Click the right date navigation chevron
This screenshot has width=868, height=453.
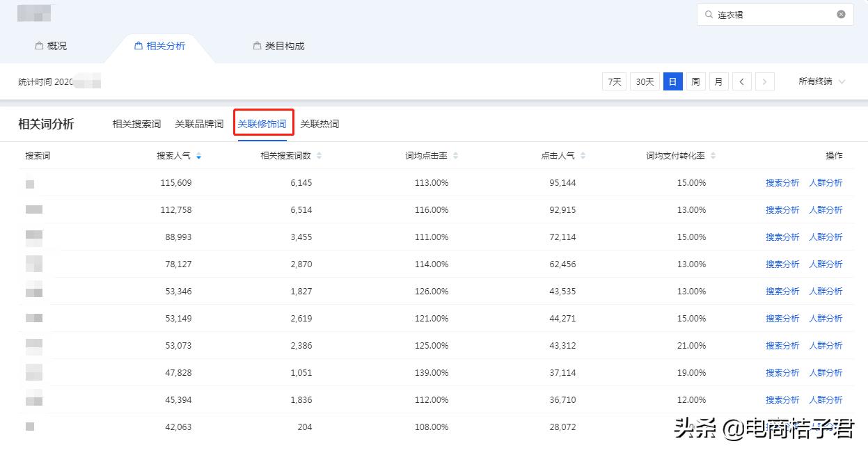pos(764,81)
